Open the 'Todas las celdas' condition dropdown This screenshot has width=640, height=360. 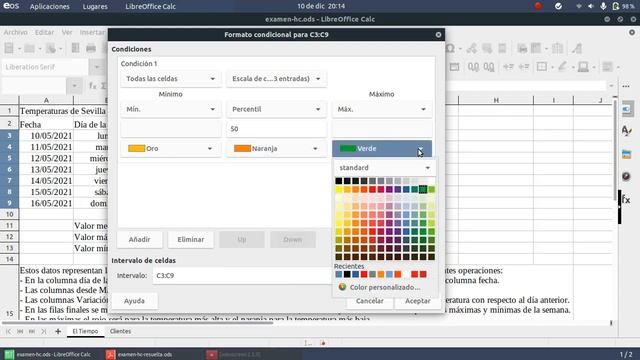[x=171, y=79]
